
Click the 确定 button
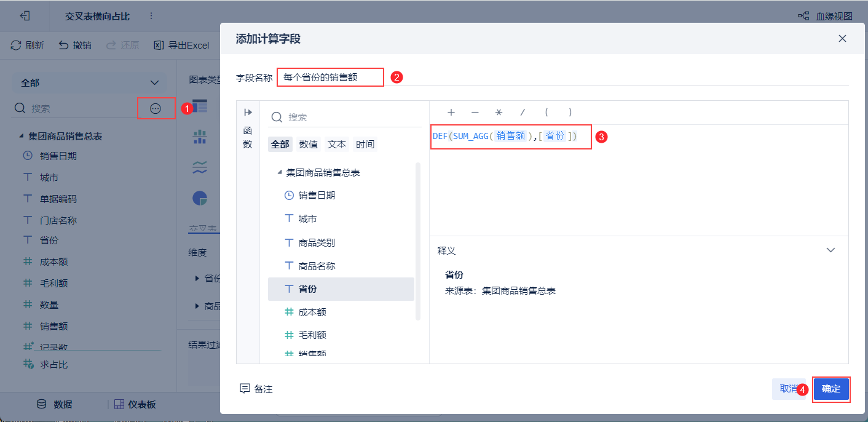831,389
